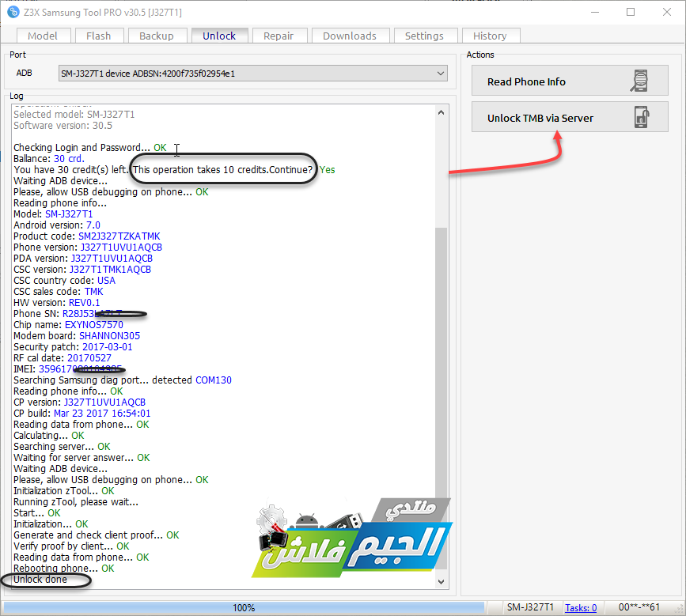Click the log scrollbar up arrow
Screen dimensions: 686x616
[441, 113]
